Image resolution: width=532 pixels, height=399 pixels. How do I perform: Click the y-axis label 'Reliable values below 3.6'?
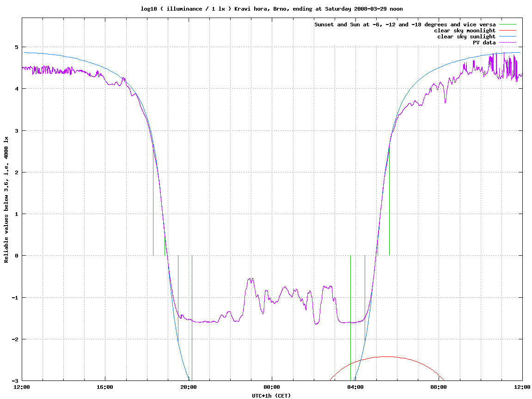[6, 200]
